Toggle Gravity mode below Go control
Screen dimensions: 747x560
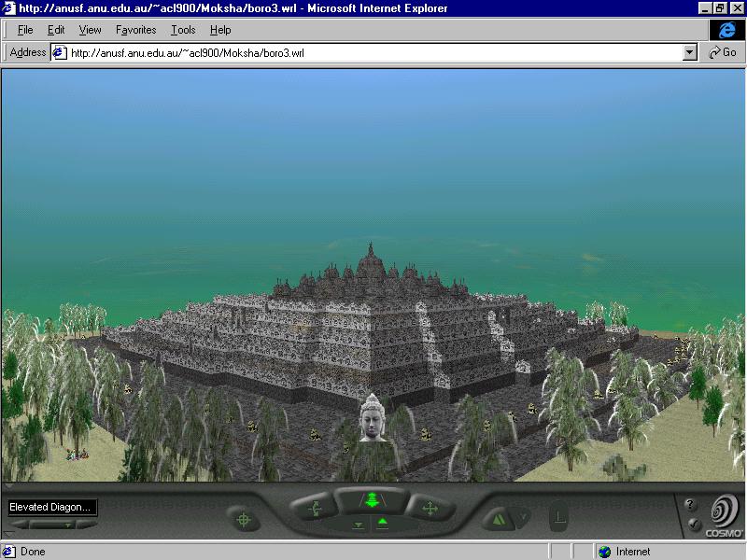click(x=382, y=524)
